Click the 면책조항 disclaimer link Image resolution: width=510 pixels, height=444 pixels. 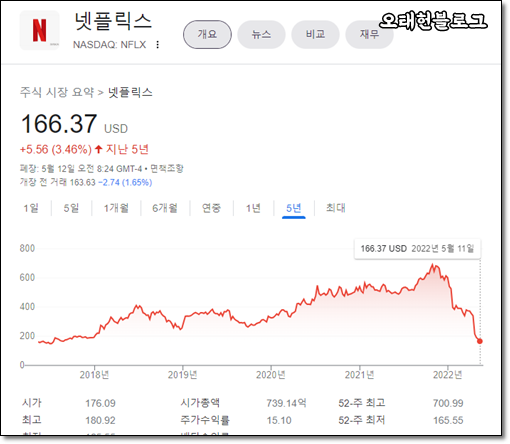(x=167, y=169)
